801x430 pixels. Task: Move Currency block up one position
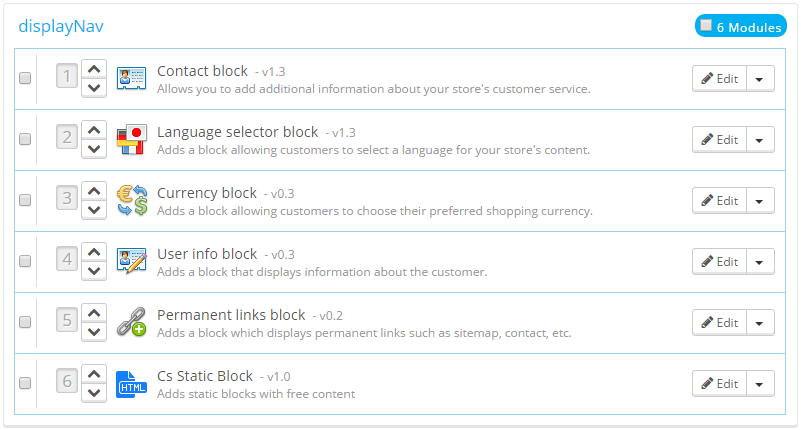pos(93,191)
